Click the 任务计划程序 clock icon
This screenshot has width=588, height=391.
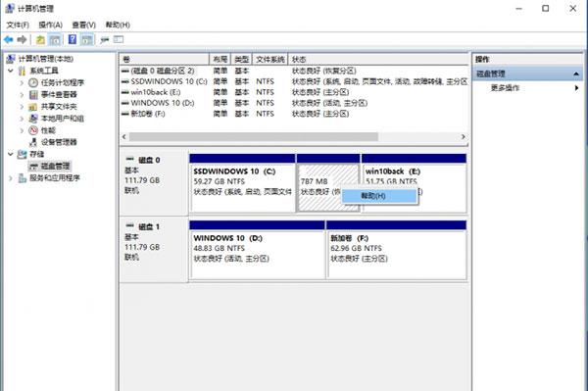point(33,82)
